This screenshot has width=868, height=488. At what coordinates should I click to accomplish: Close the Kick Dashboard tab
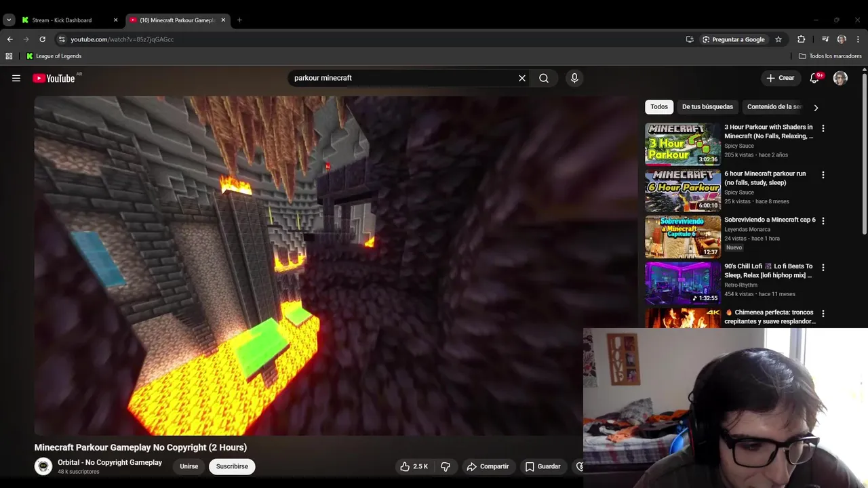coord(115,20)
